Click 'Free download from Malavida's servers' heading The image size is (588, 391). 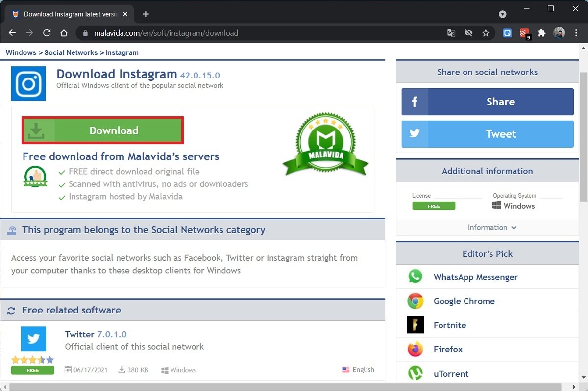(121, 156)
